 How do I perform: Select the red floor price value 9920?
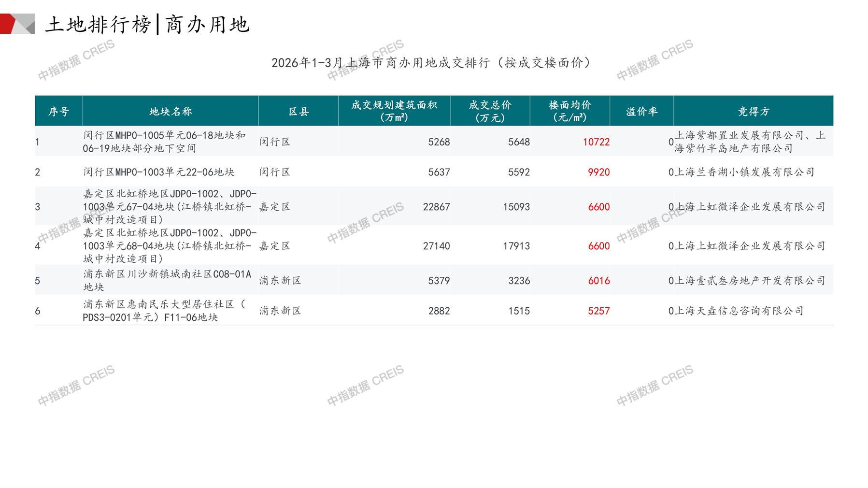(598, 172)
